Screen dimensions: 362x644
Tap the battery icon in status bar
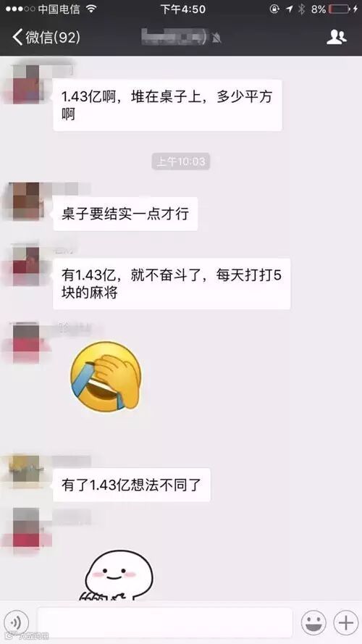click(340, 9)
